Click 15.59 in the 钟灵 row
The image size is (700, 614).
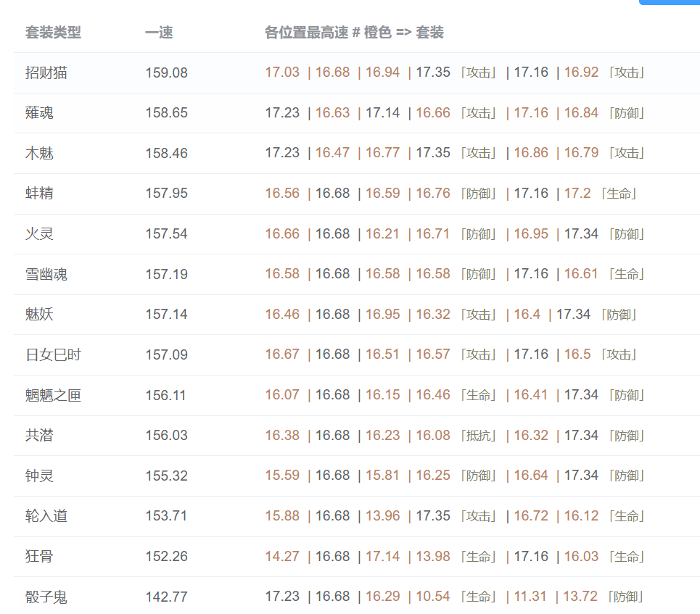click(282, 476)
